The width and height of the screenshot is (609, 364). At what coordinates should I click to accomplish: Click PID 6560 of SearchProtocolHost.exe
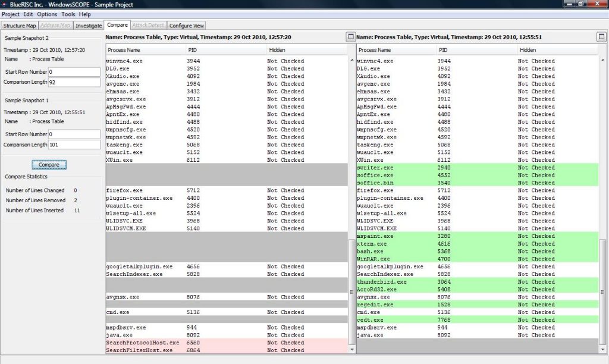click(x=193, y=343)
